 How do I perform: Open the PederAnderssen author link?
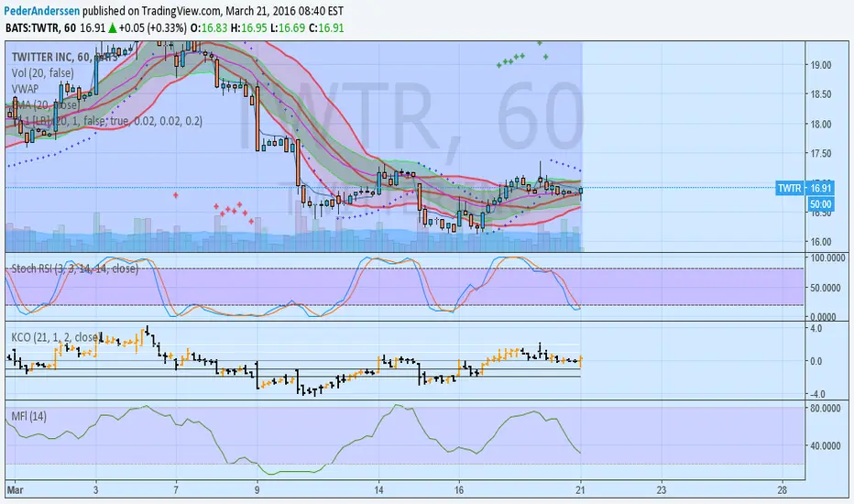tap(42, 10)
